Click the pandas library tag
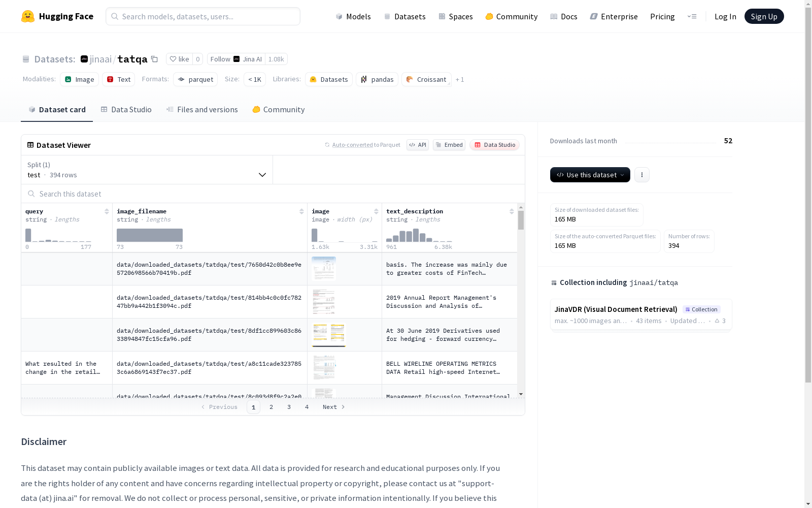Viewport: 812px width, 508px height. click(377, 79)
